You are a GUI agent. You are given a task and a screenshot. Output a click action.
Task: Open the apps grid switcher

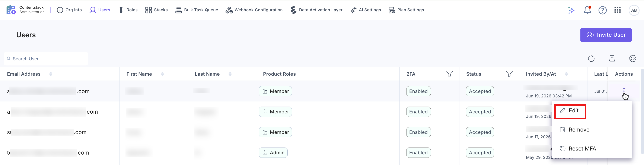pyautogui.click(x=618, y=10)
